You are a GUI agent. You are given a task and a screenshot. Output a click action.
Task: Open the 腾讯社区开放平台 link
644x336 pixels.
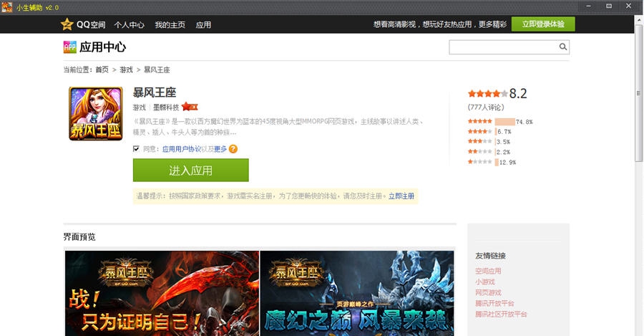click(501, 314)
